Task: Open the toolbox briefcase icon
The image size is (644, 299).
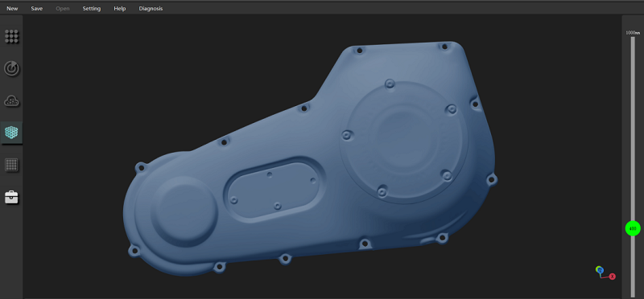Action: (11, 197)
